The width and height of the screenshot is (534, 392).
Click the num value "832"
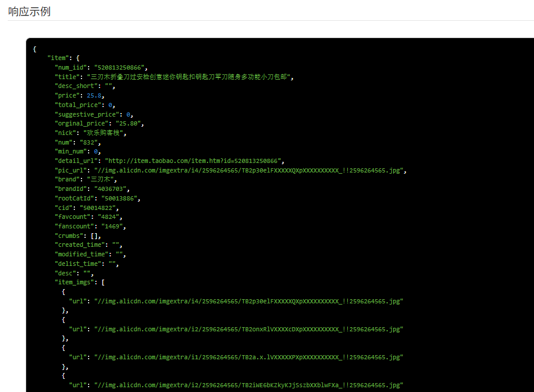pyautogui.click(x=89, y=142)
